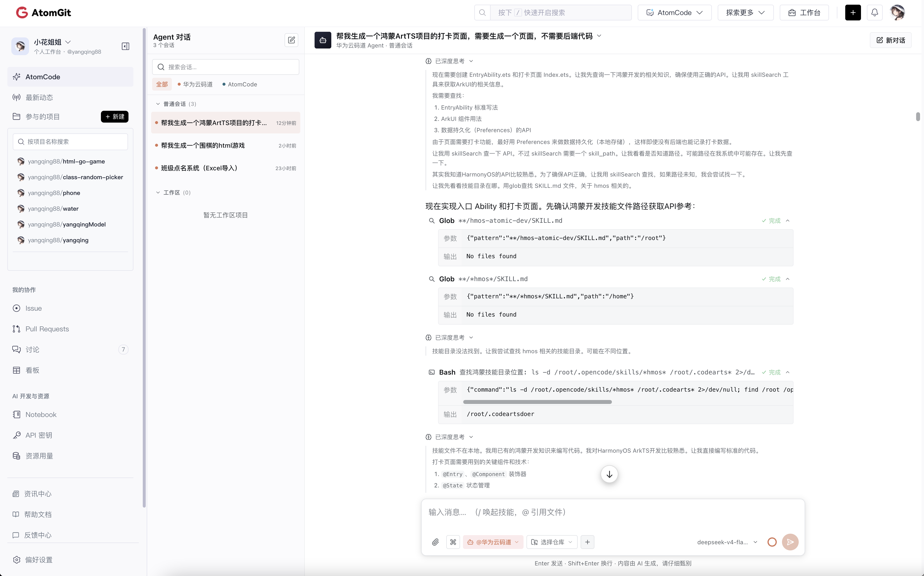Open 偏好设置
The height and width of the screenshot is (576, 924).
[70, 560]
